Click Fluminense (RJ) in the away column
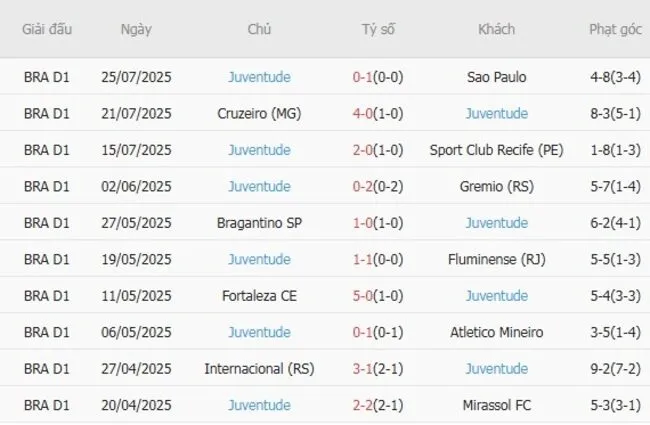 (496, 259)
